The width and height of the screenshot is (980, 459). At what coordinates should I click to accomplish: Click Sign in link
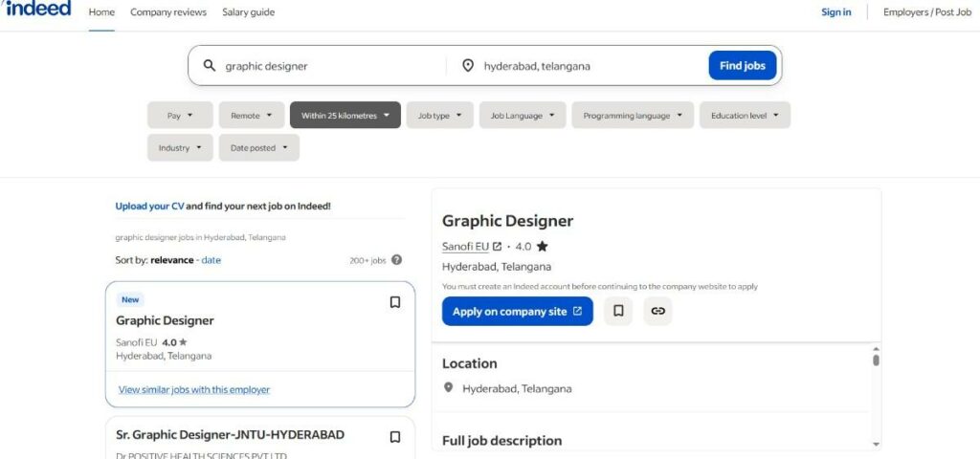click(835, 11)
